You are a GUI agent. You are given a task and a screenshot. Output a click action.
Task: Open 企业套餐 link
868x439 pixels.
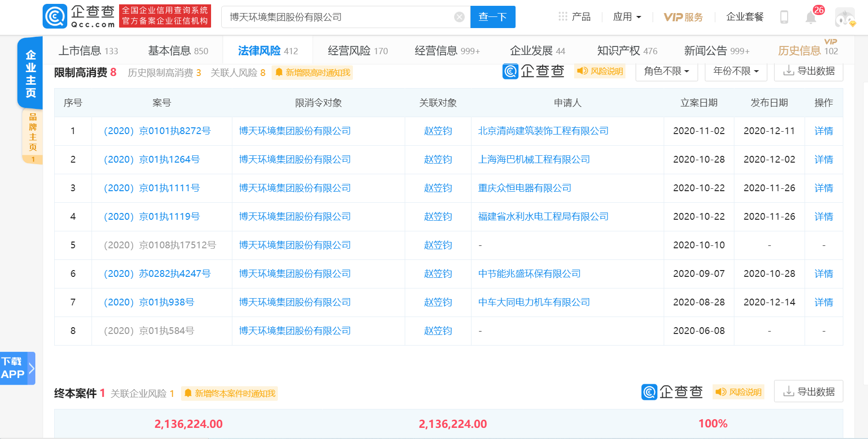[745, 17]
